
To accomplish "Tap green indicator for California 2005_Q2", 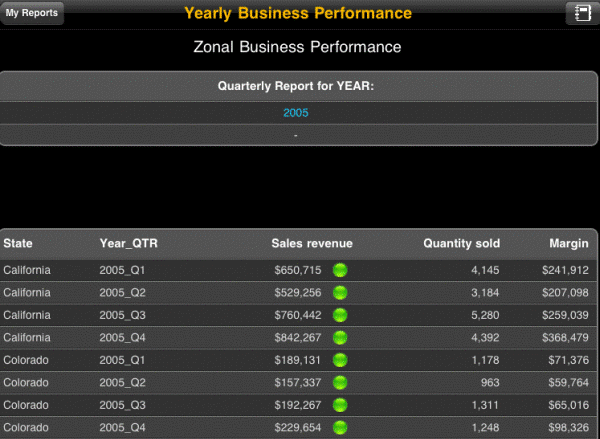I will pos(340,293).
